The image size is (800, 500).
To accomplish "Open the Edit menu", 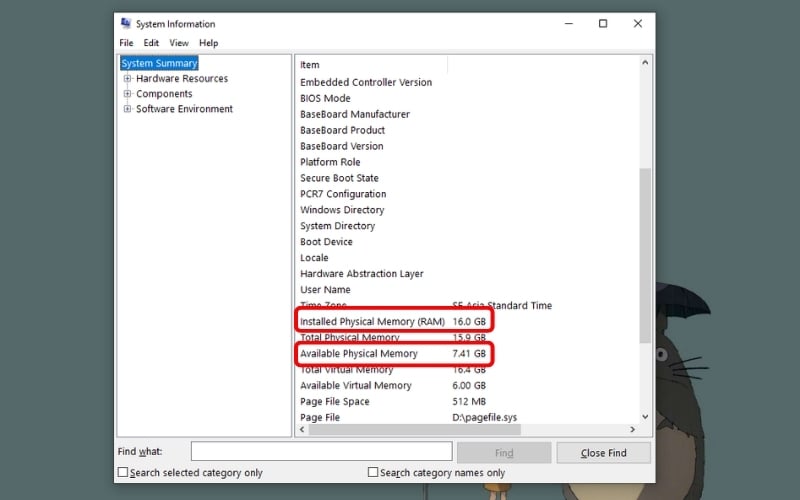I will point(151,43).
